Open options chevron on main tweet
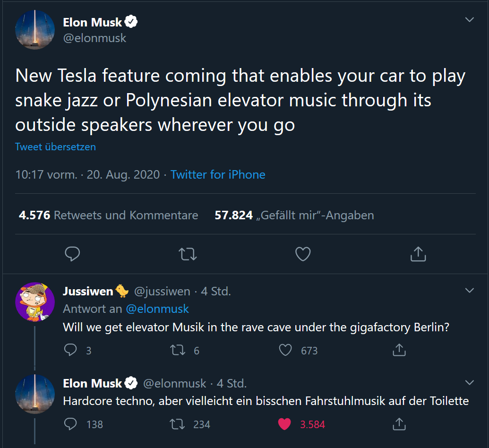Image resolution: width=489 pixels, height=448 pixels. coord(469,20)
